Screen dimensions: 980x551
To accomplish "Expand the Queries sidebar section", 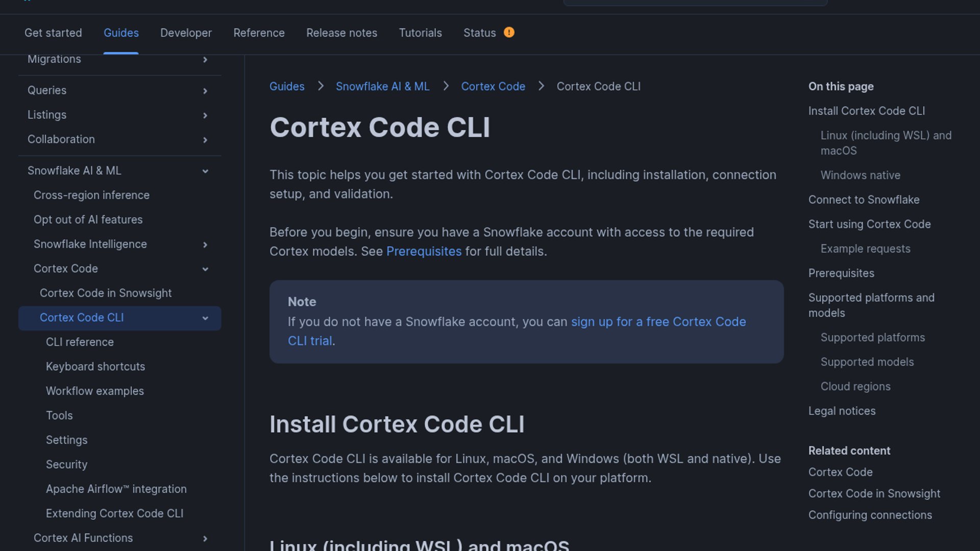I will [205, 91].
